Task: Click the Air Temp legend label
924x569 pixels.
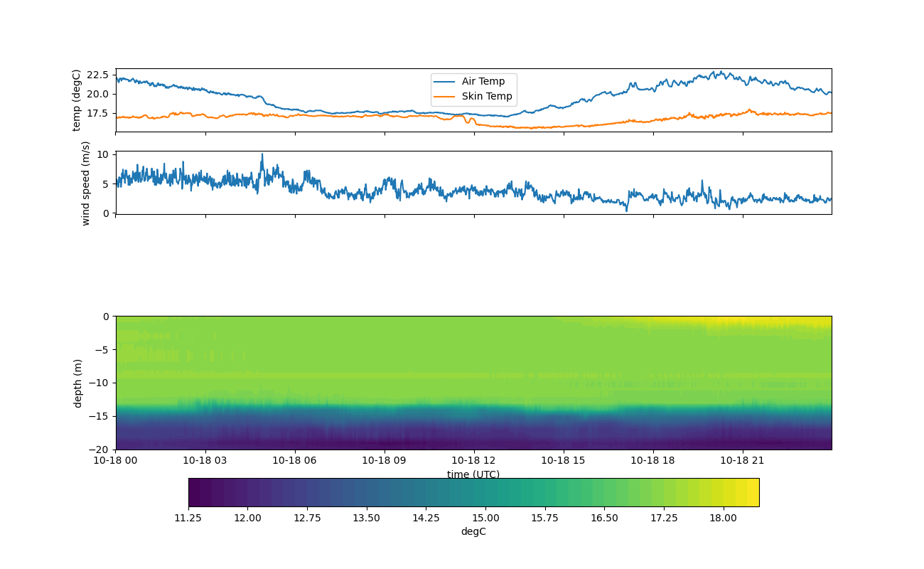Action: click(x=483, y=81)
